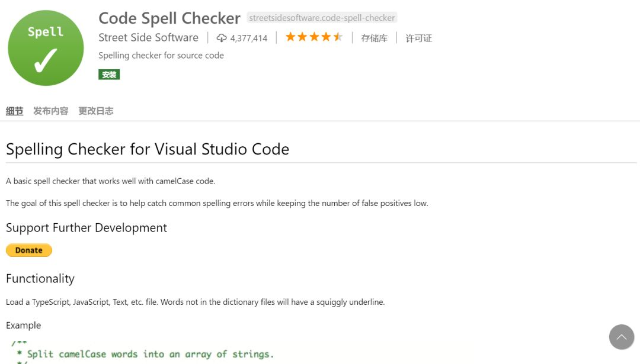This screenshot has width=640, height=364.
Task: Click the Support Further Development heading
Action: pyautogui.click(x=87, y=228)
